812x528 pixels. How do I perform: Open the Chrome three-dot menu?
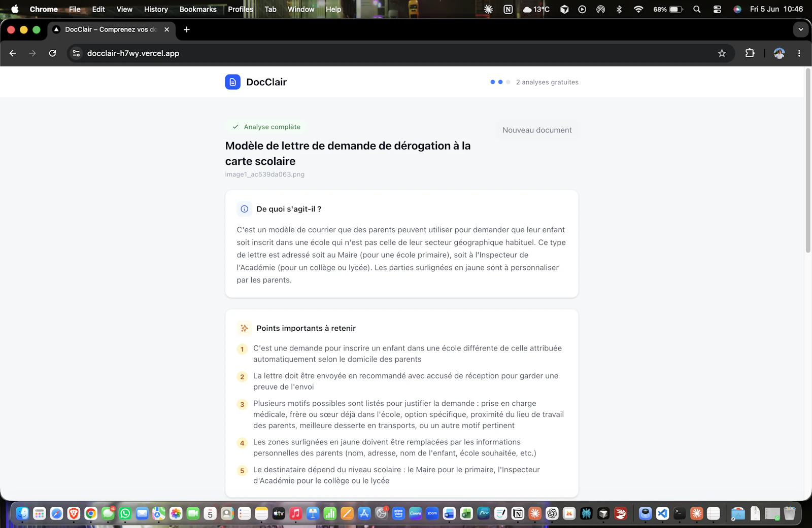[x=799, y=53]
